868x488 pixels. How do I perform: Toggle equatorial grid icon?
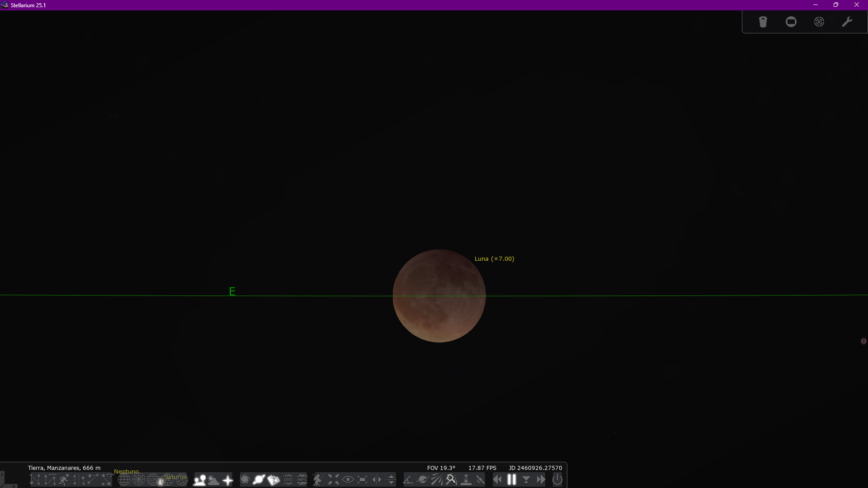point(124,480)
